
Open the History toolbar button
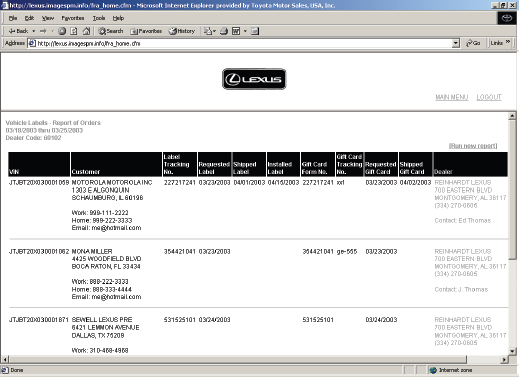pyautogui.click(x=182, y=31)
